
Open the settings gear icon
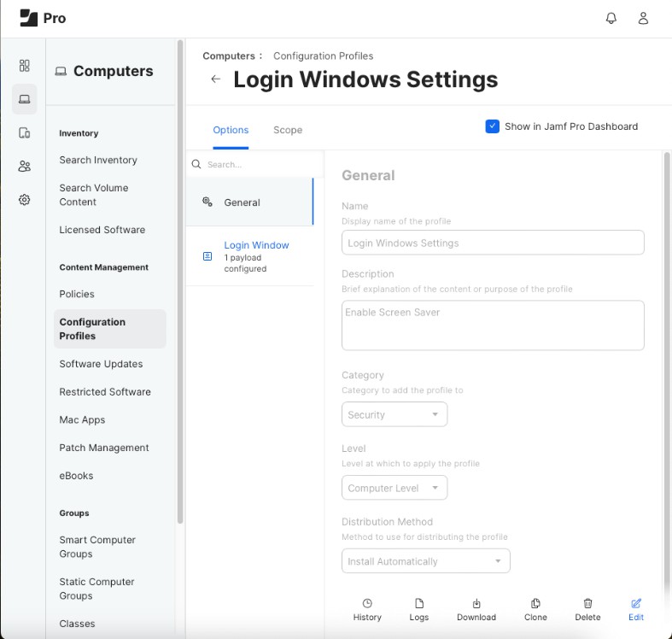click(x=25, y=200)
